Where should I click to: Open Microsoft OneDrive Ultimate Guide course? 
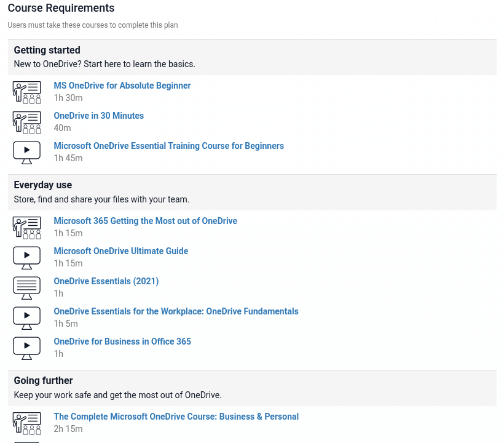point(121,251)
